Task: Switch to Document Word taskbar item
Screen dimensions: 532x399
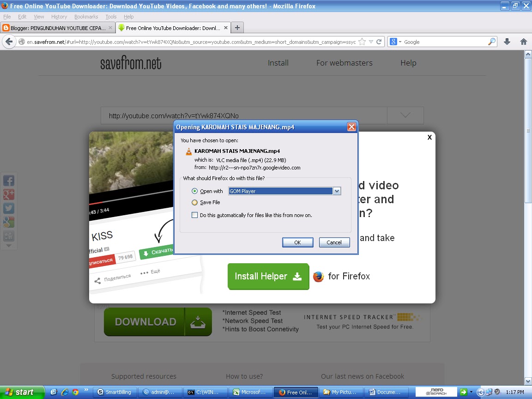Action: point(386,392)
